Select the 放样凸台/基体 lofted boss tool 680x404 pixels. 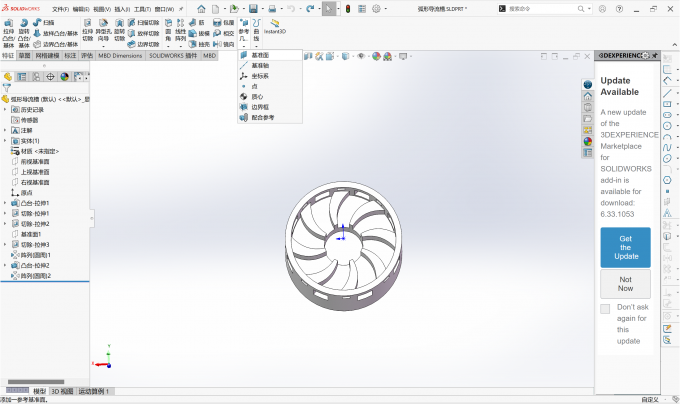tap(56, 33)
